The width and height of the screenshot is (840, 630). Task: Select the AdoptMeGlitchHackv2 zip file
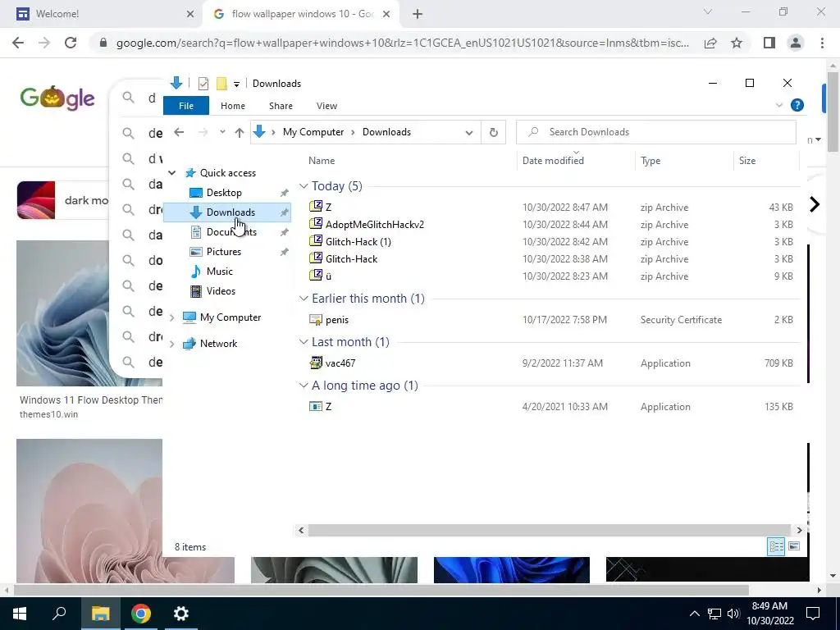pos(374,225)
